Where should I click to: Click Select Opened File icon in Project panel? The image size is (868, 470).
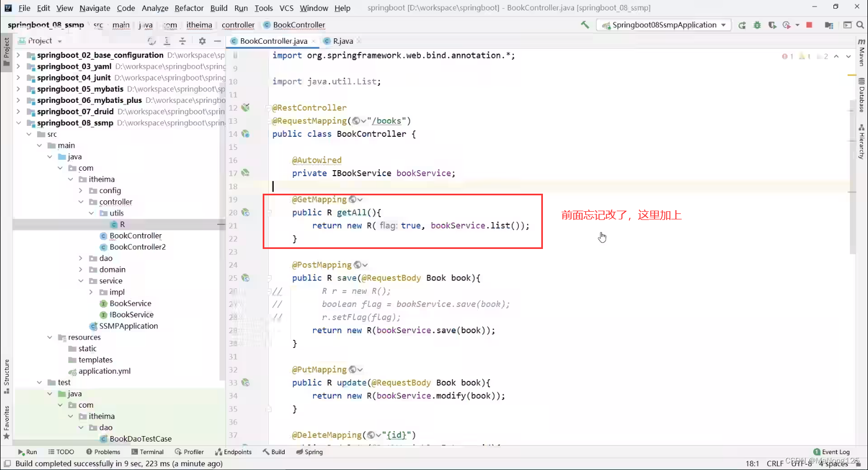coord(152,41)
